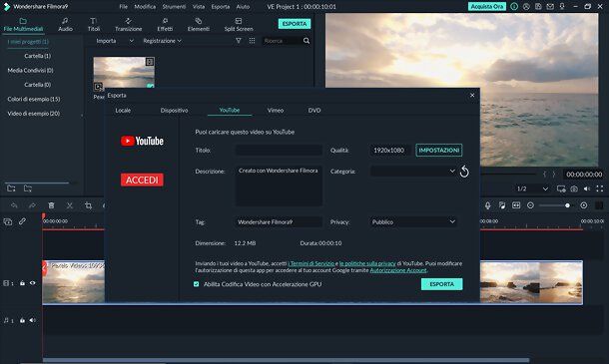609x364 pixels.
Task: Mute audio track 1 speaker icon
Action: pos(32,320)
